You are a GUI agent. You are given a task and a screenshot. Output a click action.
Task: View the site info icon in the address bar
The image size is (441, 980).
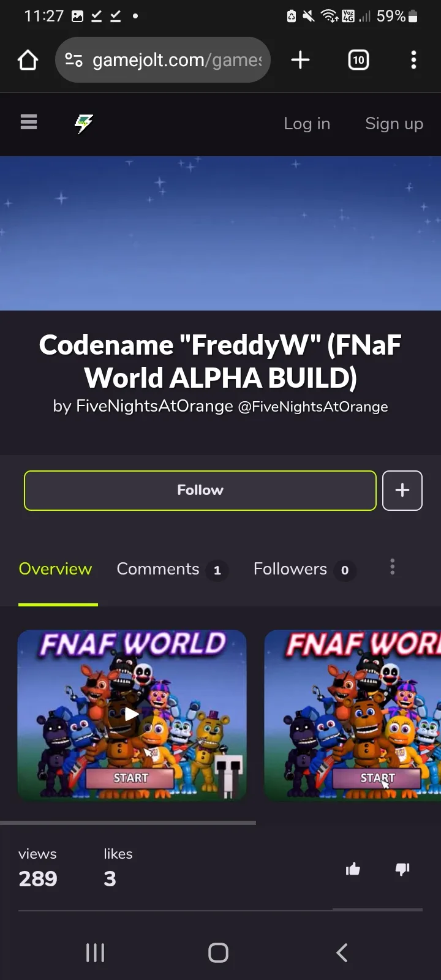tap(73, 60)
